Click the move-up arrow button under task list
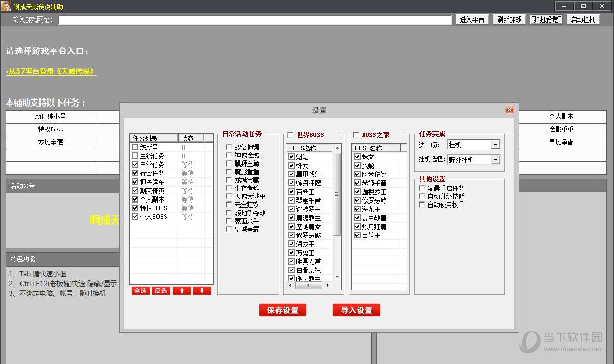The image size is (614, 364). coord(182,290)
